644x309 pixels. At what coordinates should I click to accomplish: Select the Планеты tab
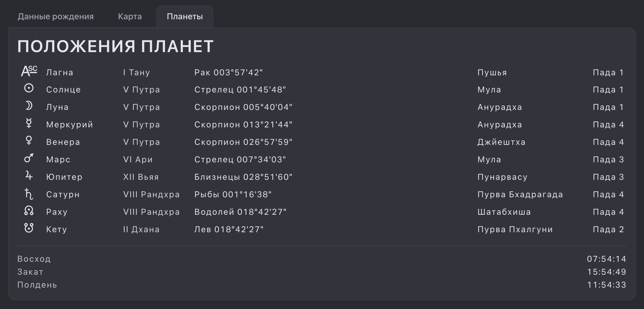(x=185, y=17)
